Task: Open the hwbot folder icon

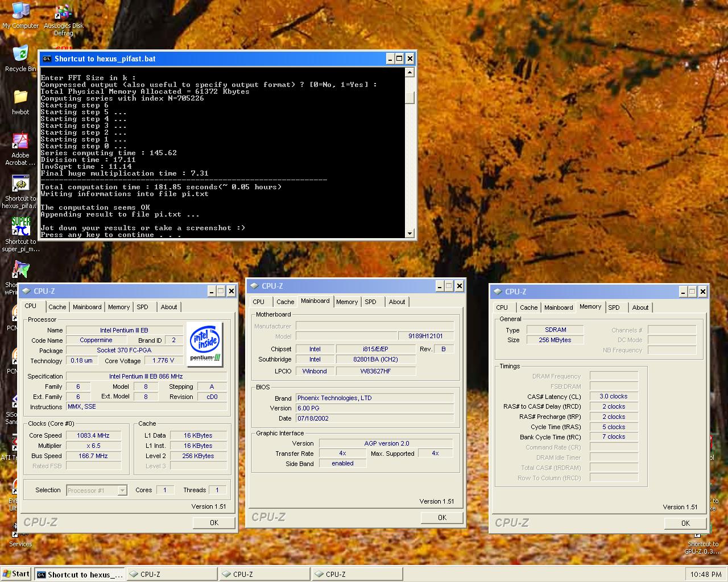Action: click(x=20, y=102)
